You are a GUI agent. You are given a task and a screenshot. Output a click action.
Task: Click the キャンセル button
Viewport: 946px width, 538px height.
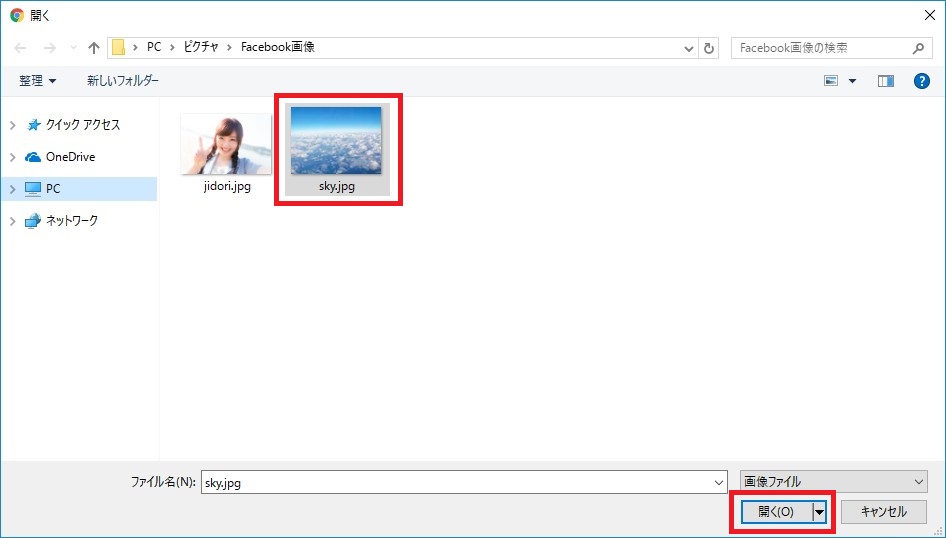tap(883, 512)
